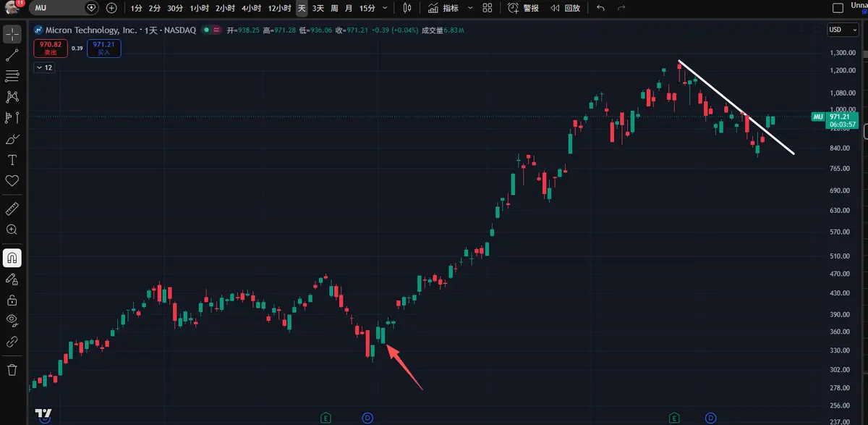Open the icons and favorites heart tool
Viewport: 868px width, 425px height.
point(12,181)
